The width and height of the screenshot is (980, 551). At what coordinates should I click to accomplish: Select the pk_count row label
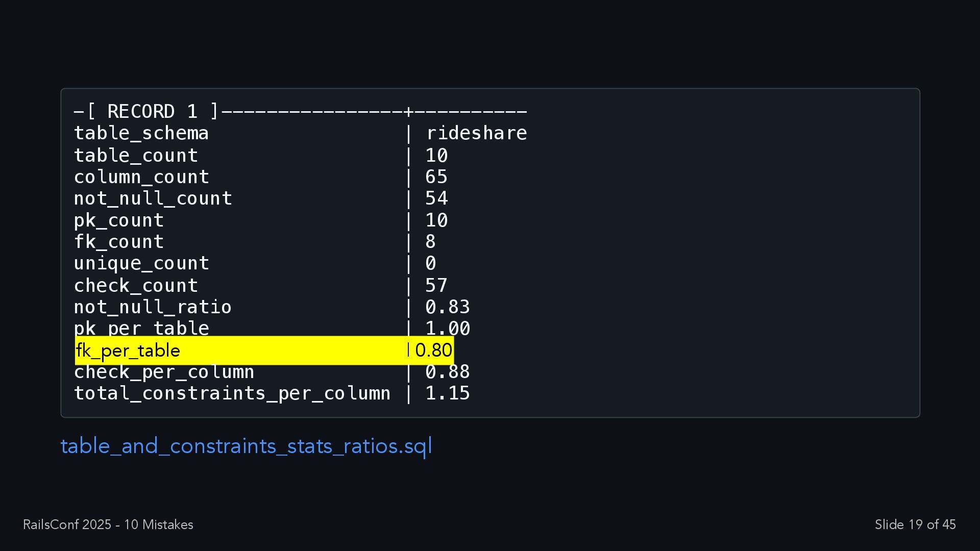(119, 220)
